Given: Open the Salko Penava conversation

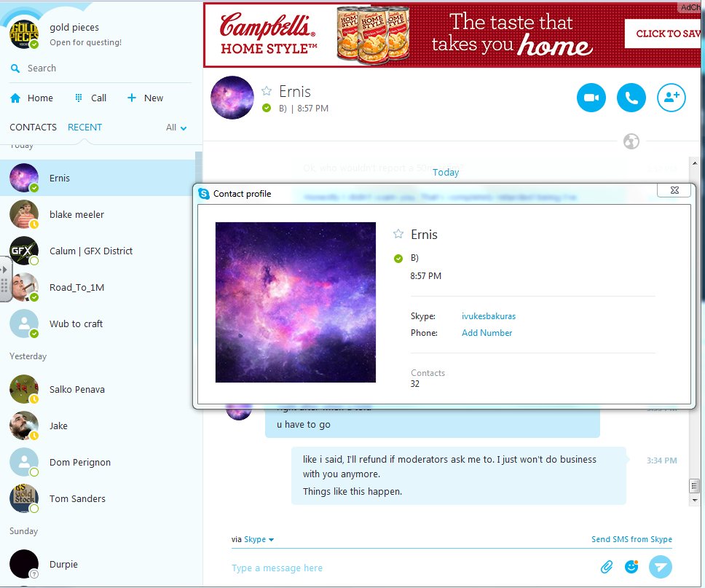Looking at the screenshot, I should click(x=98, y=390).
